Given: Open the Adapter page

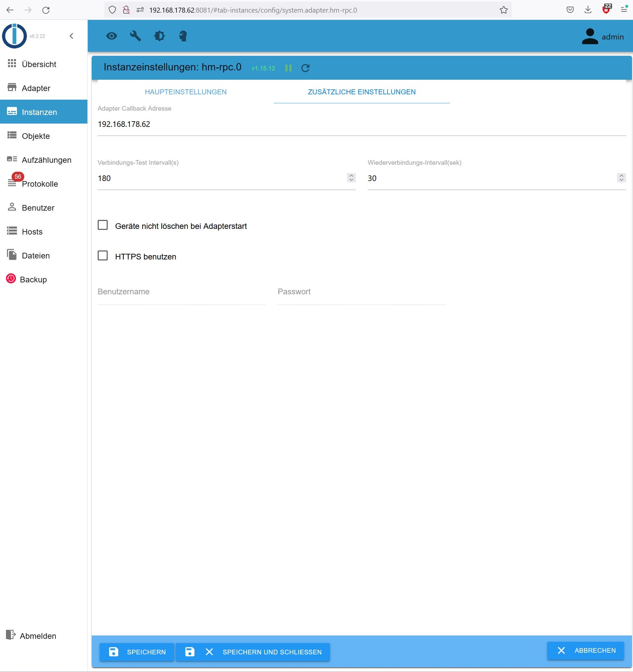Looking at the screenshot, I should [44, 88].
